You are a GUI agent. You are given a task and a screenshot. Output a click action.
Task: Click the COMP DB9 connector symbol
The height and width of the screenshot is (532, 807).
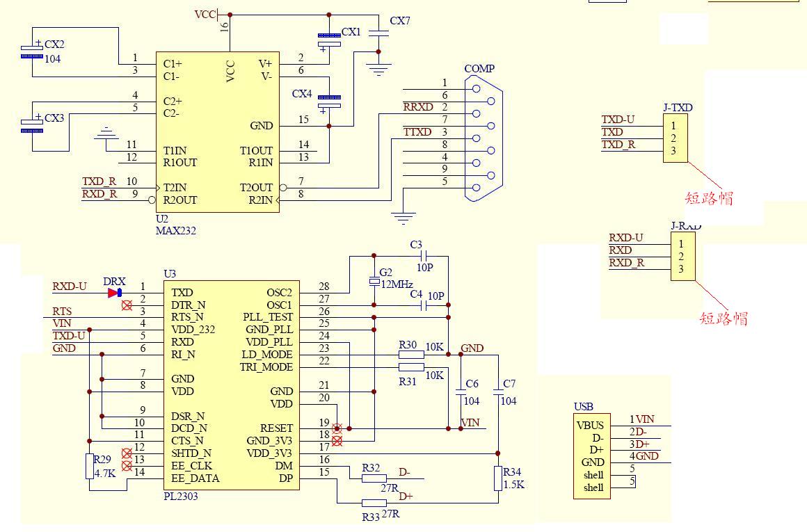(484, 138)
